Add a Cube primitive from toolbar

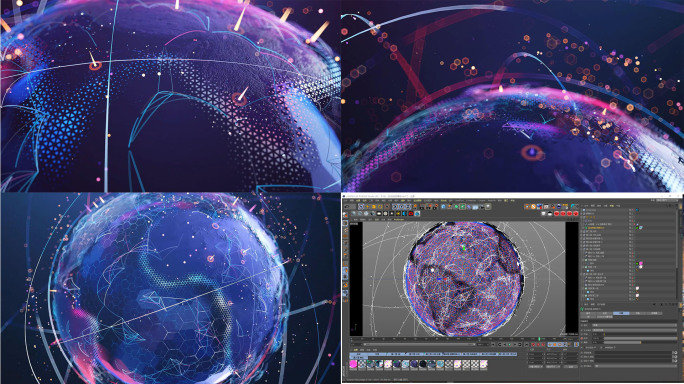443,206
